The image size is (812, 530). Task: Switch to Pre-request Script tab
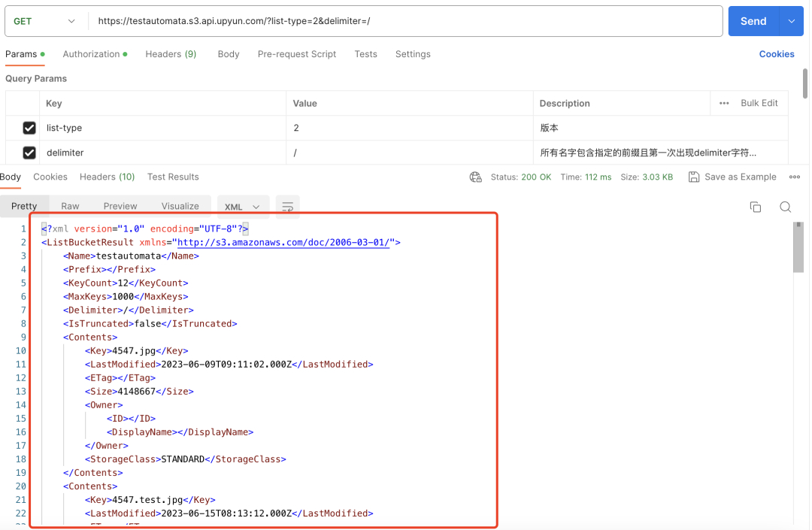(297, 54)
